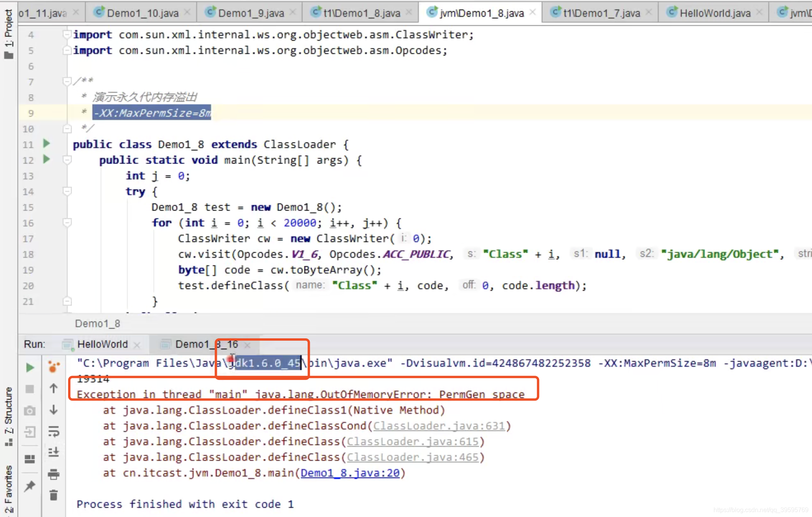
Task: Open ClassLoader.java:465 stack trace link
Action: click(412, 457)
